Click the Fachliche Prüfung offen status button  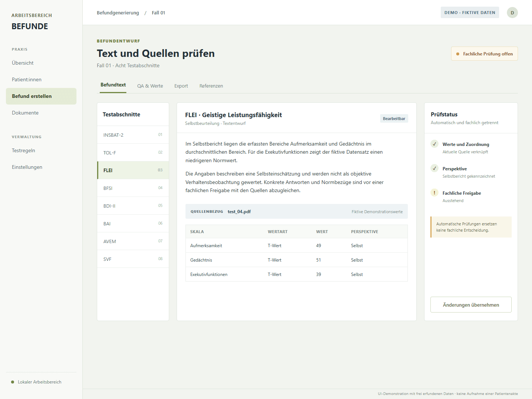[484, 54]
